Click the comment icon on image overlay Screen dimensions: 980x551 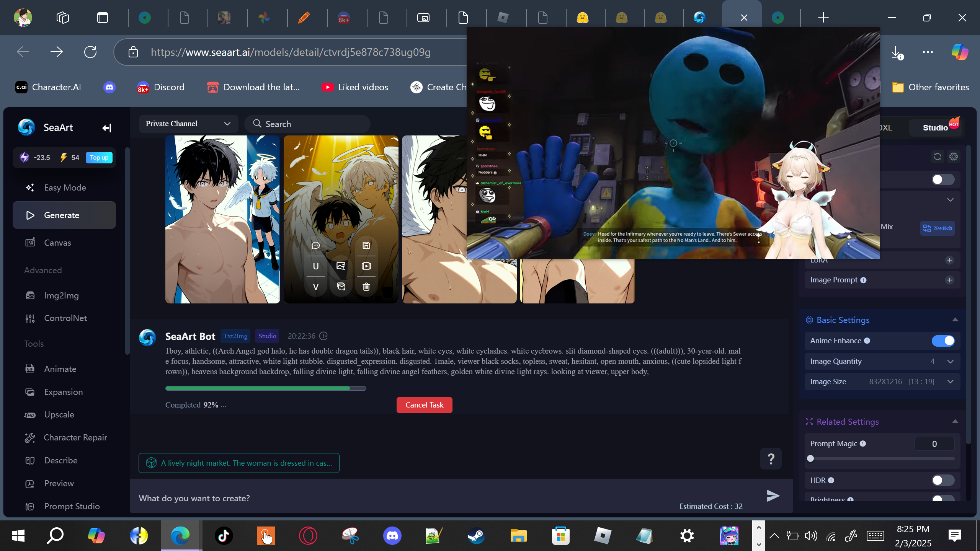pyautogui.click(x=316, y=245)
